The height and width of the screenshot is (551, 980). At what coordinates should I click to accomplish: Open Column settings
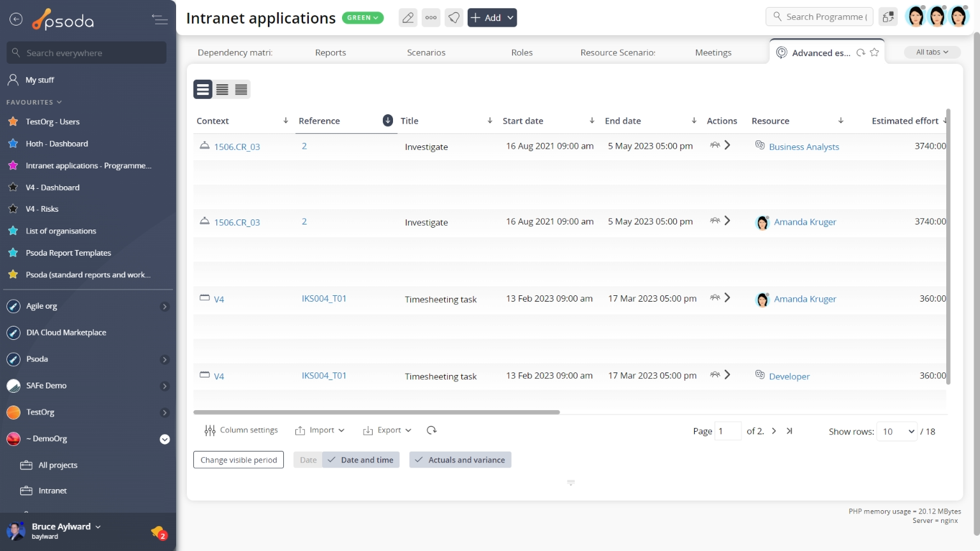241,430
